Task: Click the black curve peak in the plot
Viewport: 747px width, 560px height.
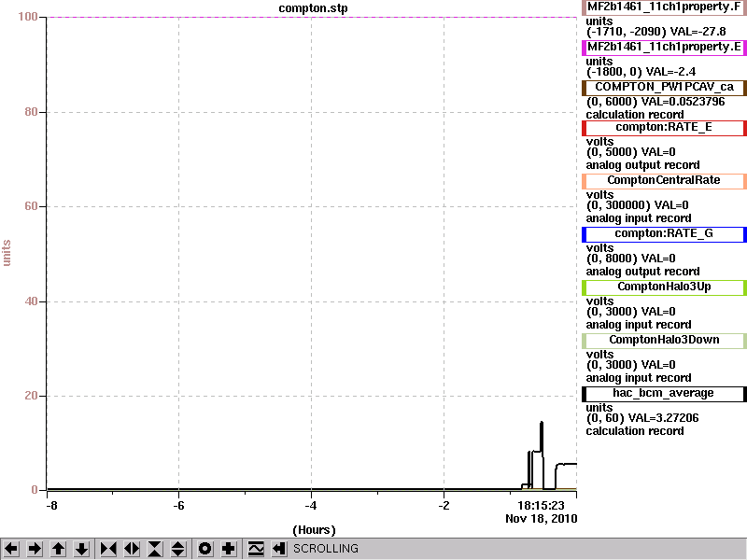Action: click(542, 424)
